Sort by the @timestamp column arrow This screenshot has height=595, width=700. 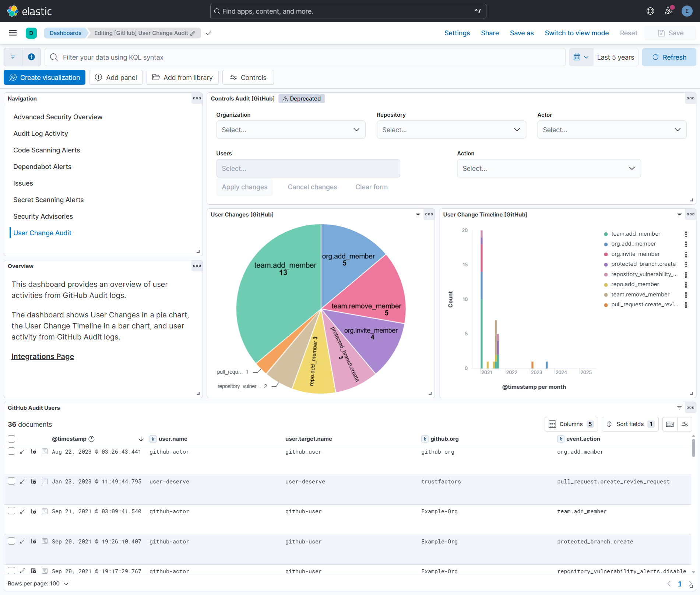(141, 439)
